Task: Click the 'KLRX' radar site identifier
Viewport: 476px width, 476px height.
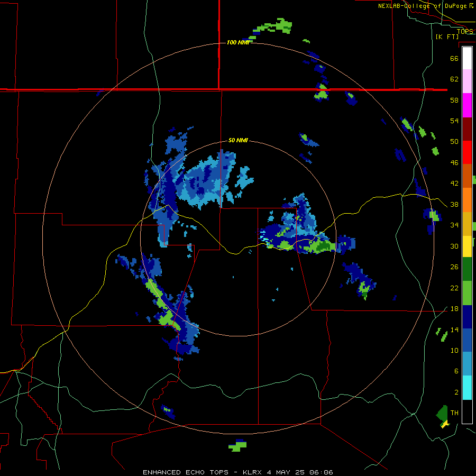Action: 253,472
